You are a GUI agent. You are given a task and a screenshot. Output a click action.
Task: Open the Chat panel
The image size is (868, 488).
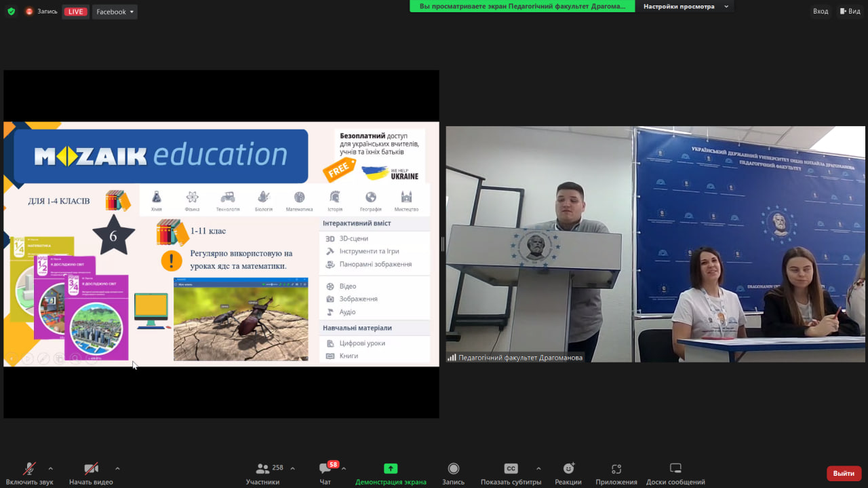[x=325, y=474]
